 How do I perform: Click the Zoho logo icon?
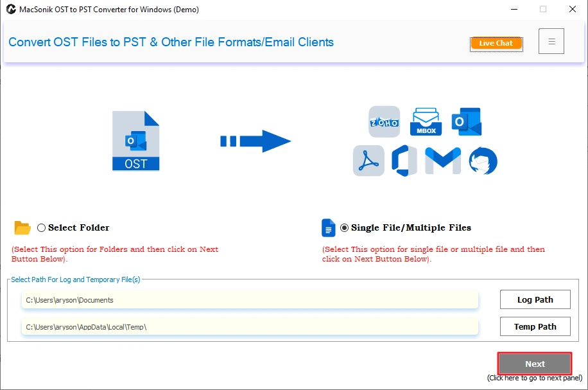pyautogui.click(x=384, y=121)
